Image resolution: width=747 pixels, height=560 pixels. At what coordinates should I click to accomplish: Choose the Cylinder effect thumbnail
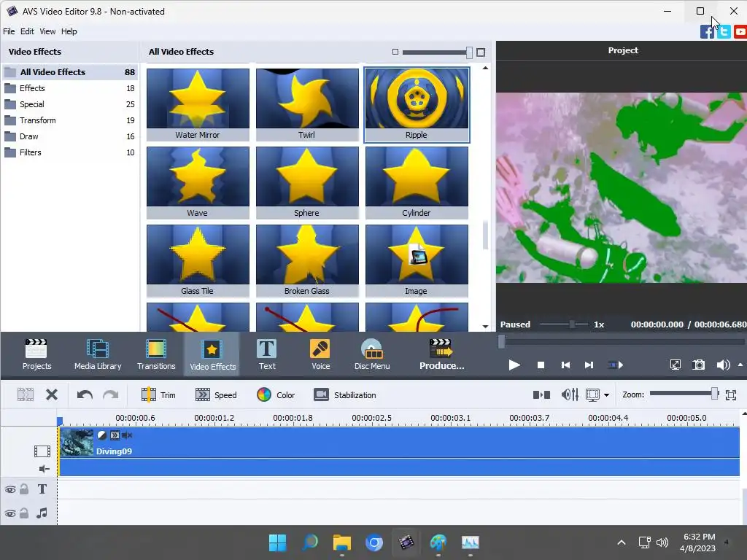pos(417,182)
